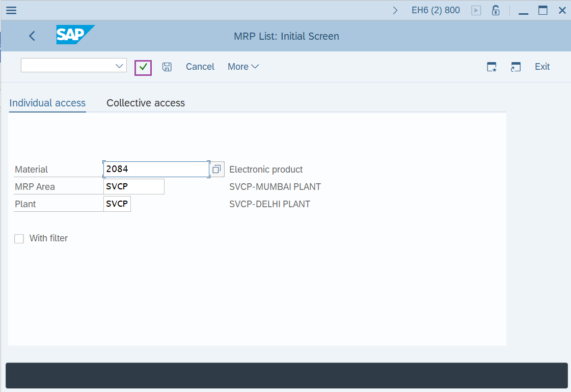Open the hamburger menu top left
The height and width of the screenshot is (392, 571).
[11, 10]
